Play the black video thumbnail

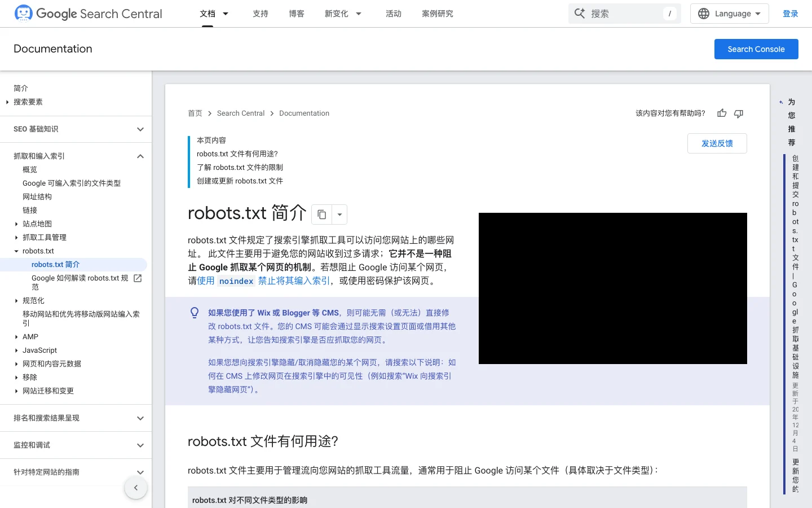[613, 288]
